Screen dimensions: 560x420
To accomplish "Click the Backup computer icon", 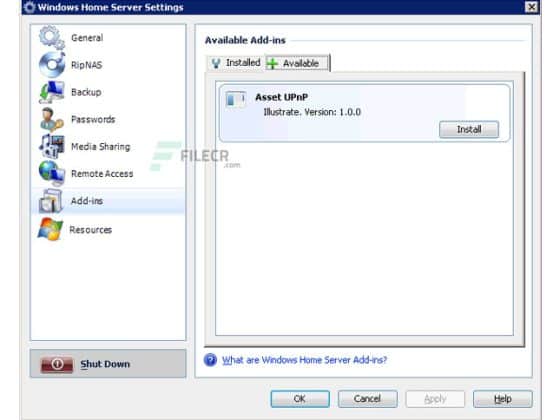I will click(x=52, y=92).
